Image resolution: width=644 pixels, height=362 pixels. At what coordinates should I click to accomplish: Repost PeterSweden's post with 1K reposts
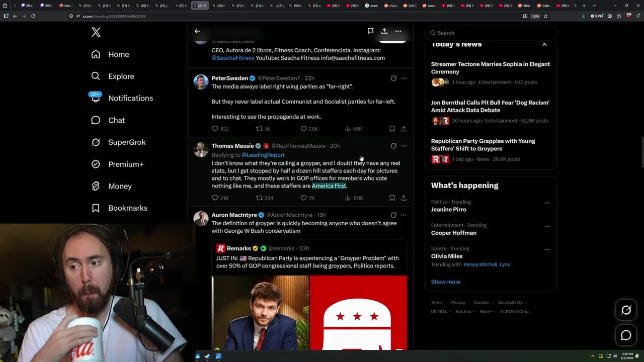pos(263,129)
